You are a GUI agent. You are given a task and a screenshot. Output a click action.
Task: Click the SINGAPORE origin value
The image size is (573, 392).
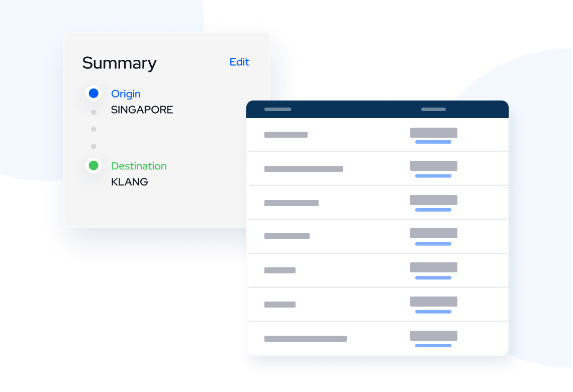click(x=142, y=110)
